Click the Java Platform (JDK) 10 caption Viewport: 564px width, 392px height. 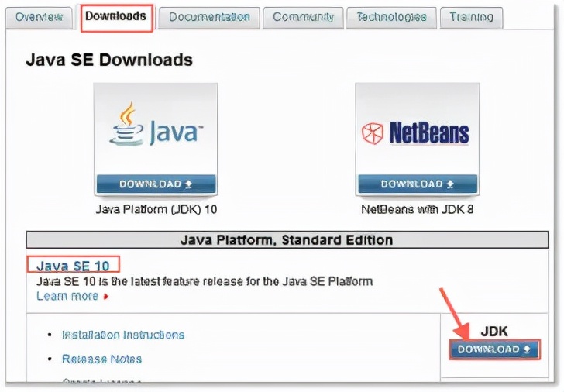(x=156, y=209)
